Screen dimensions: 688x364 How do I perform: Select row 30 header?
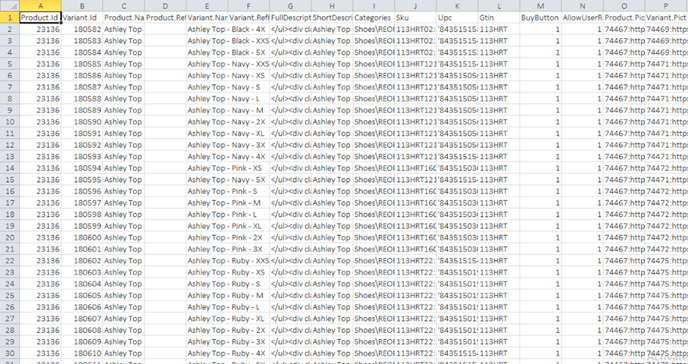coord(10,353)
